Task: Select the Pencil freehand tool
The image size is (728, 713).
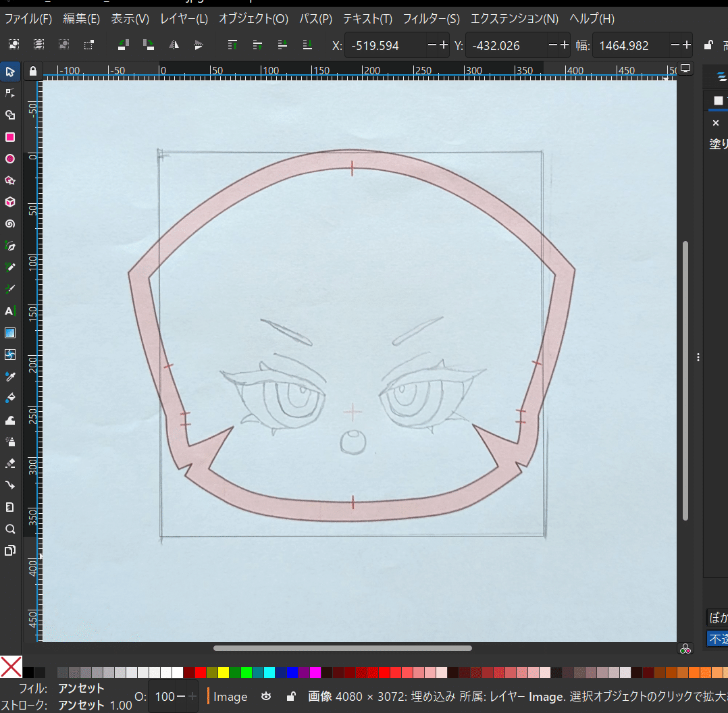Action: tap(9, 267)
